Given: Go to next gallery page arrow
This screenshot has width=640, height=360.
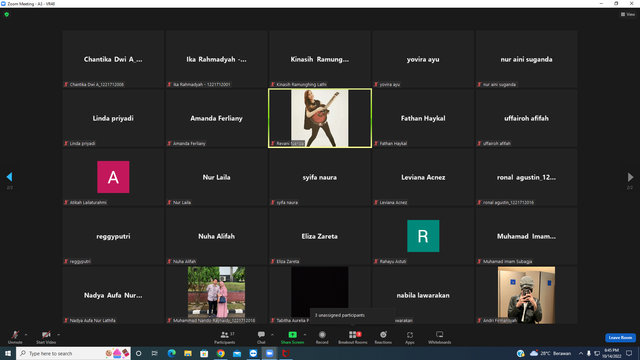Looking at the screenshot, I should [630, 177].
